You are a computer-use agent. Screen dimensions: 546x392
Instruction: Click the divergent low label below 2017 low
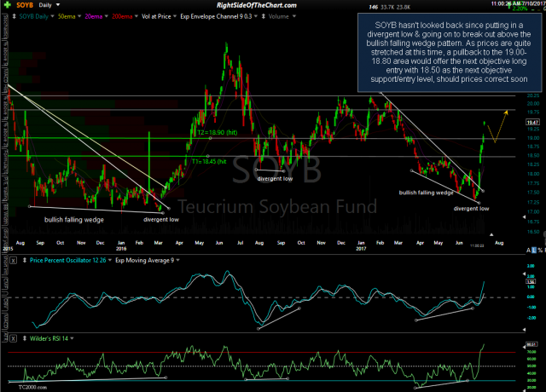pyautogui.click(x=471, y=208)
